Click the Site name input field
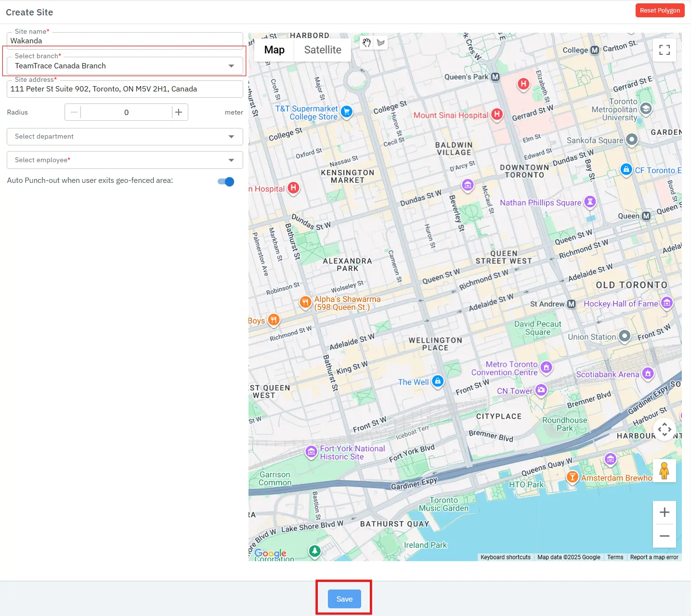 (x=125, y=41)
